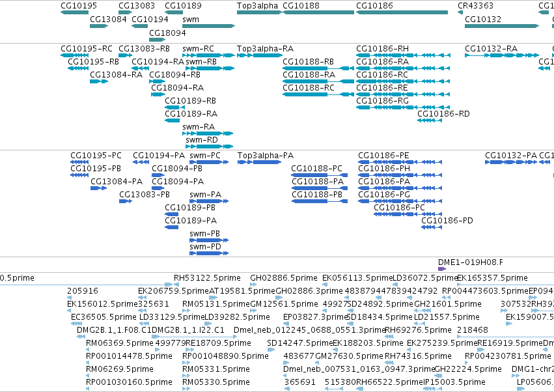Select the CG18094-PB protein feature

point(158,175)
